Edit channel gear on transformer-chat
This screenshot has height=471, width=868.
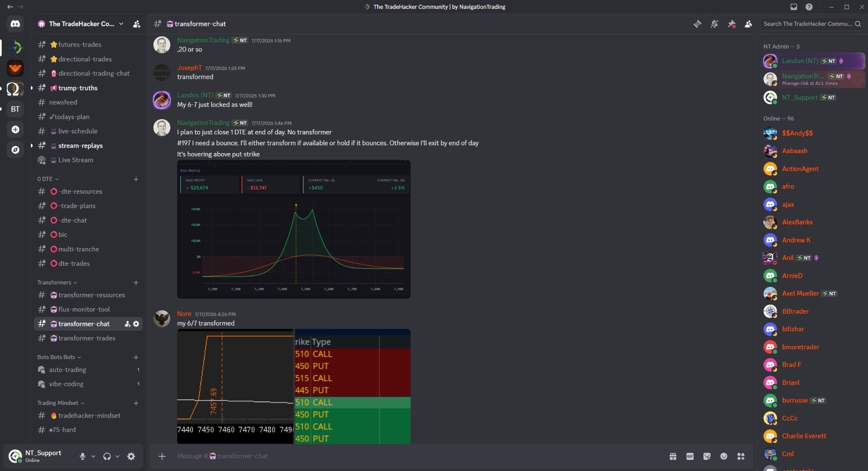136,324
